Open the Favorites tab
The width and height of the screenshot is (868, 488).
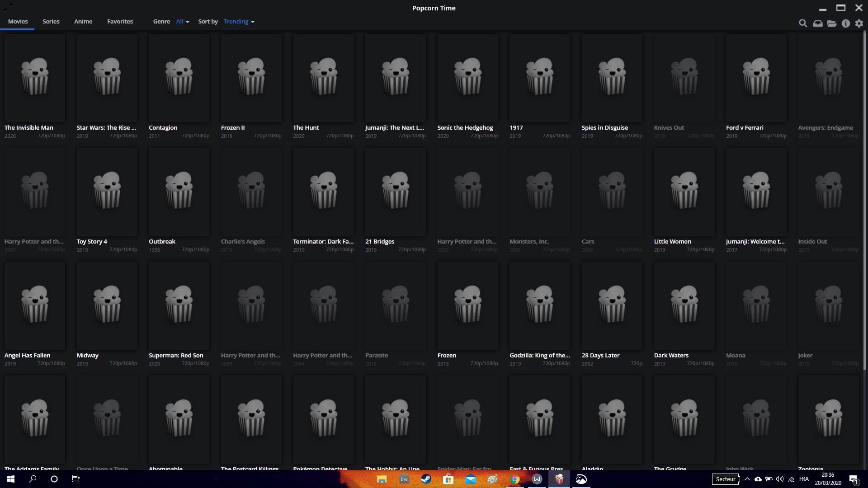coord(120,22)
